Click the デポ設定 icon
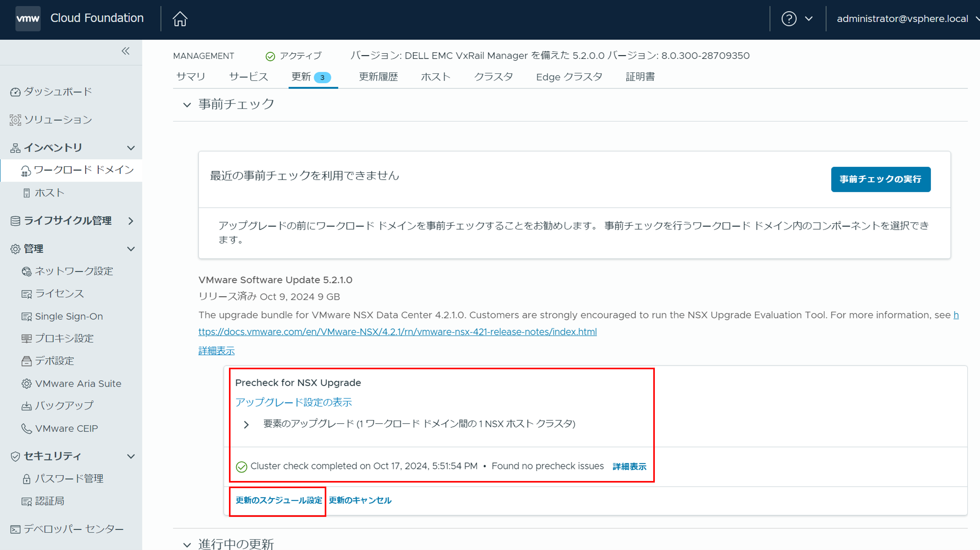980x550 pixels. coord(26,361)
